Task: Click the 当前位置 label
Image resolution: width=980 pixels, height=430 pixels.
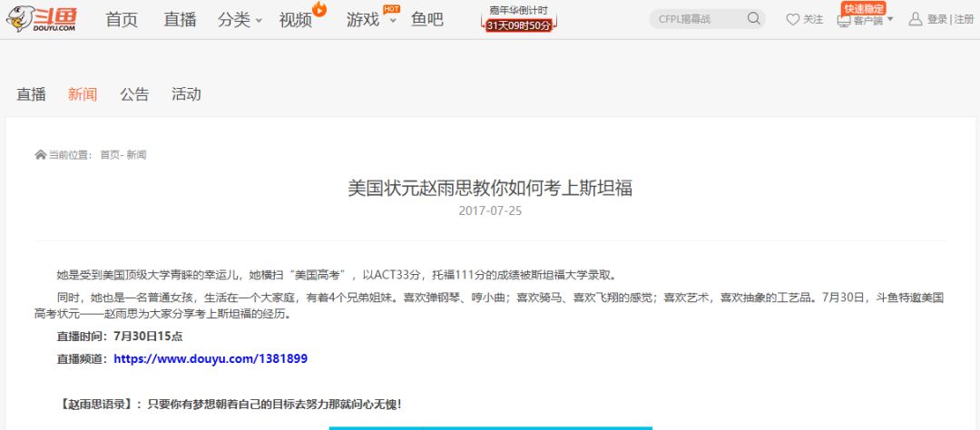Action: click(71, 154)
